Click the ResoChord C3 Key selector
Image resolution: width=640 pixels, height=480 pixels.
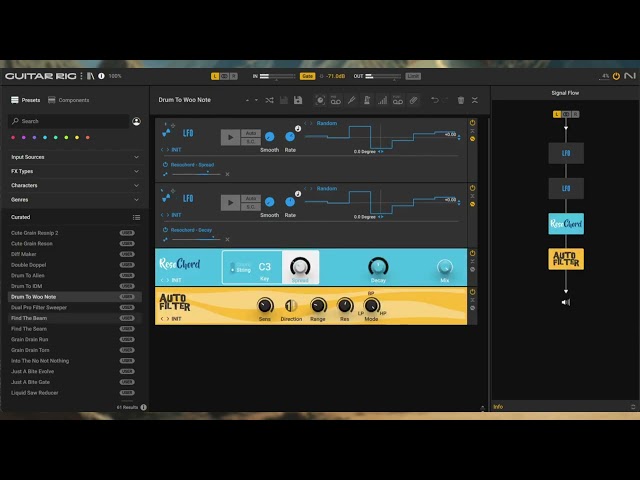[264, 267]
